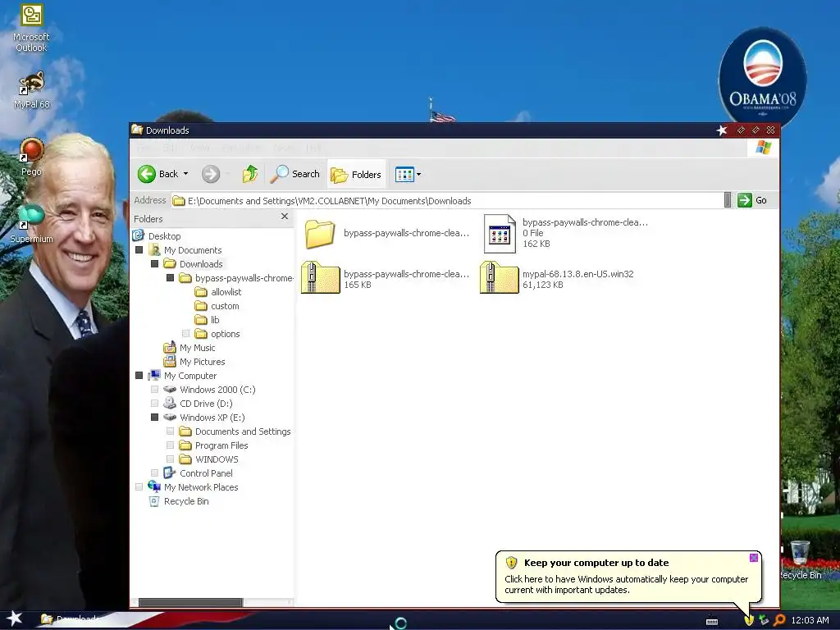The height and width of the screenshot is (630, 840).
Task: Toggle the Folders pane button
Action: point(356,175)
